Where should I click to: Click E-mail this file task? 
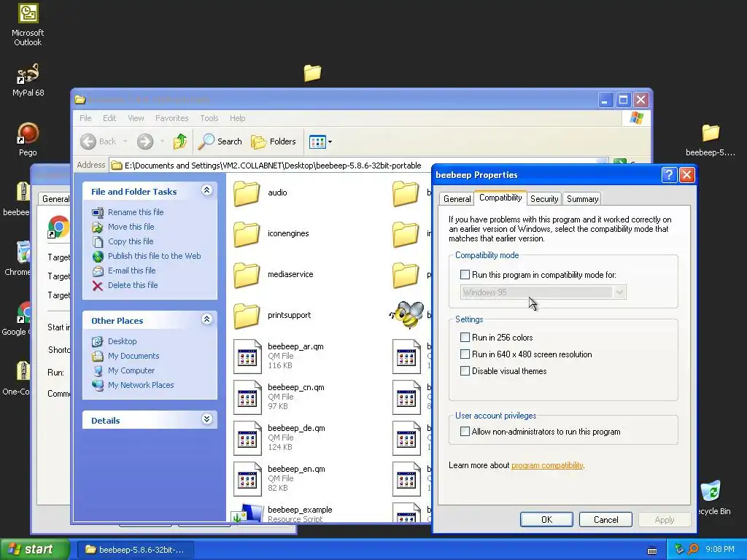tap(132, 271)
